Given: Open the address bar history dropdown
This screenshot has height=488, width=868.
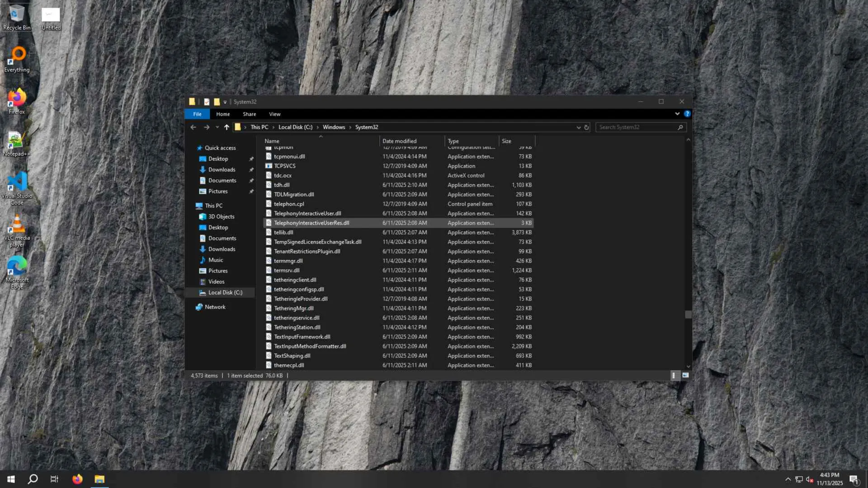Looking at the screenshot, I should click(578, 127).
